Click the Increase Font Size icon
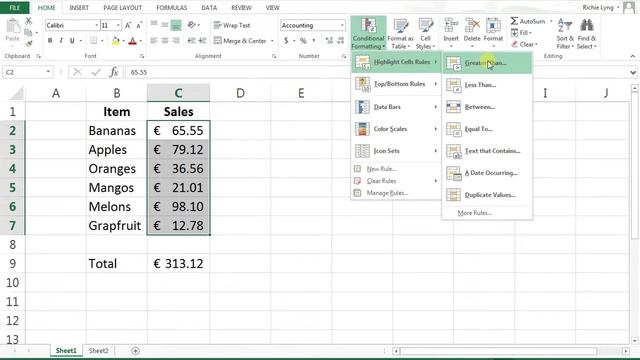This screenshot has width=640, height=360. [x=128, y=25]
